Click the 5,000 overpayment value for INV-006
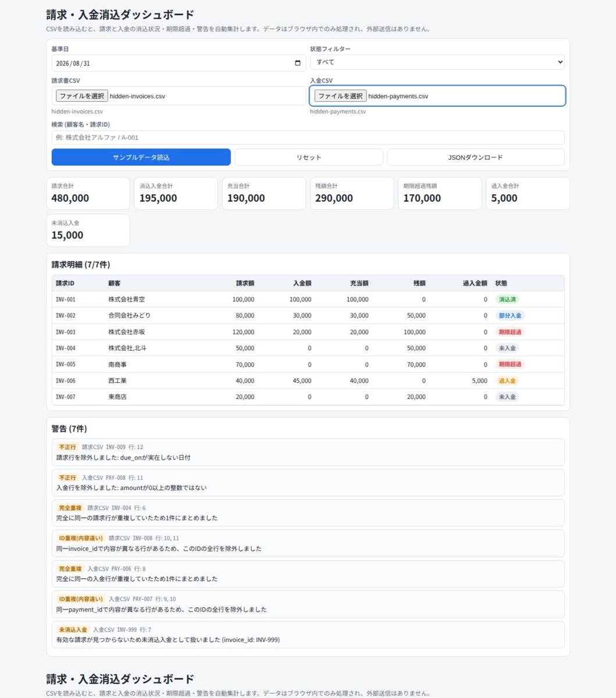This screenshot has width=616, height=698. (x=480, y=381)
